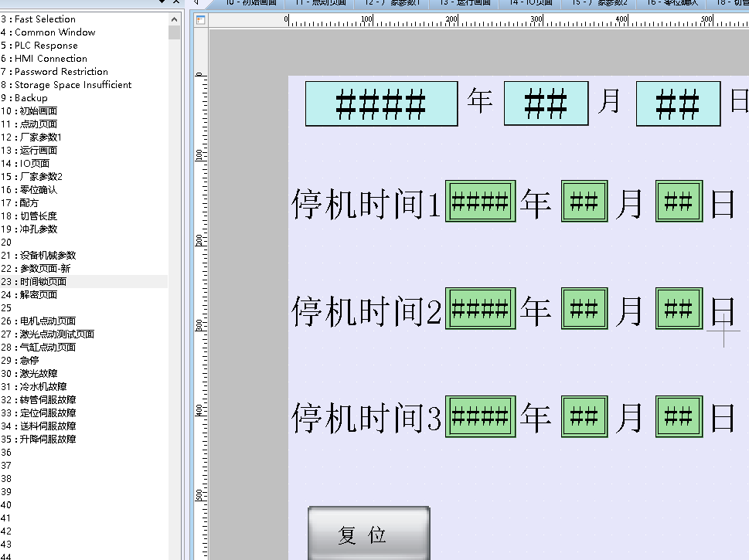Click the window icon at ruler corner
Image resolution: width=749 pixels, height=560 pixels.
pos(201,20)
